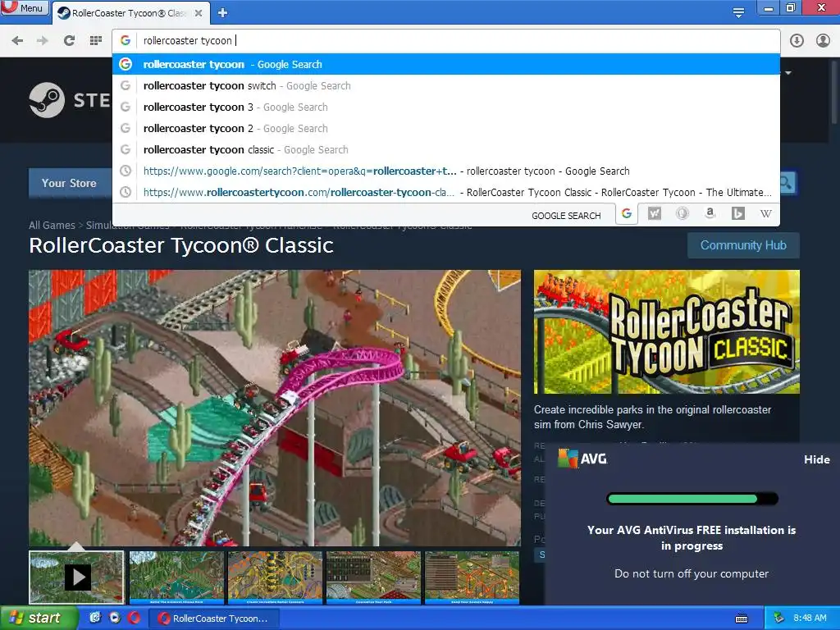Open the Opera Menu button
The width and height of the screenshot is (840, 630).
[x=24, y=8]
